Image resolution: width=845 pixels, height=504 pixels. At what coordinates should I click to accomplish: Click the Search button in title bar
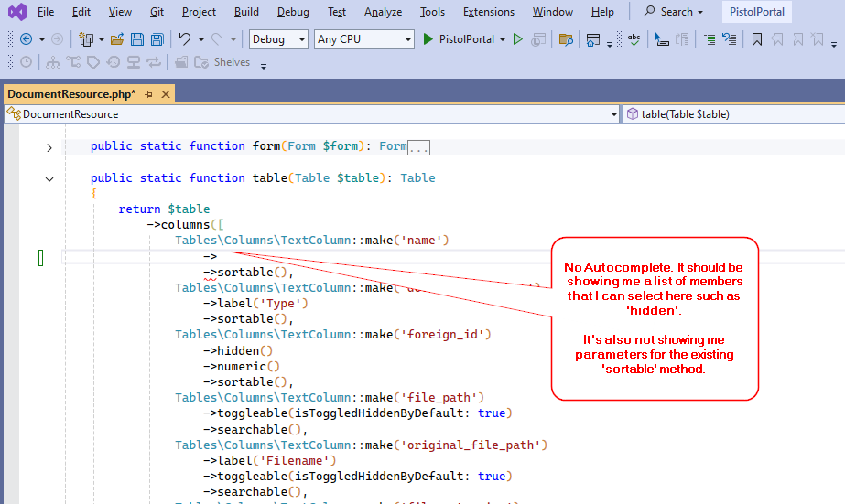click(x=674, y=12)
